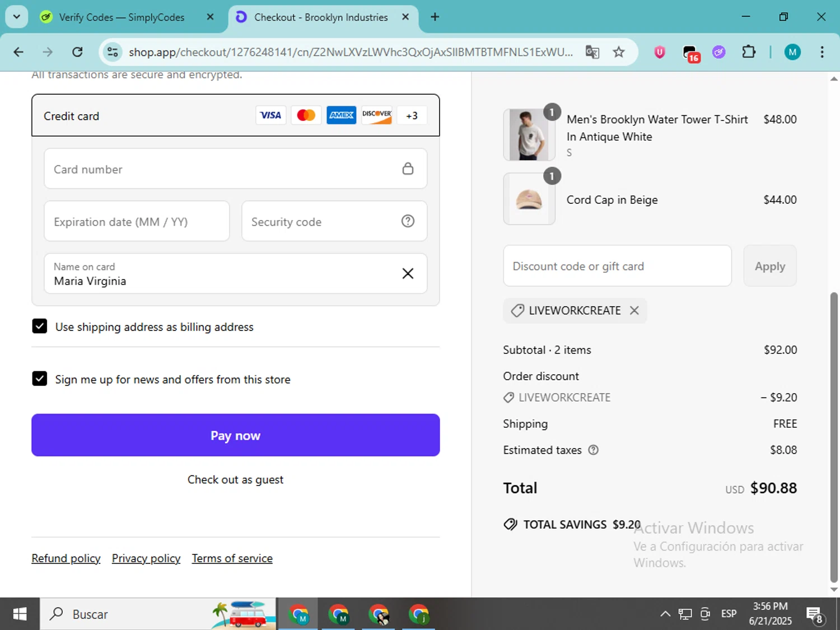Open the Windows Start menu
Viewport: 840px width, 630px height.
tap(20, 614)
